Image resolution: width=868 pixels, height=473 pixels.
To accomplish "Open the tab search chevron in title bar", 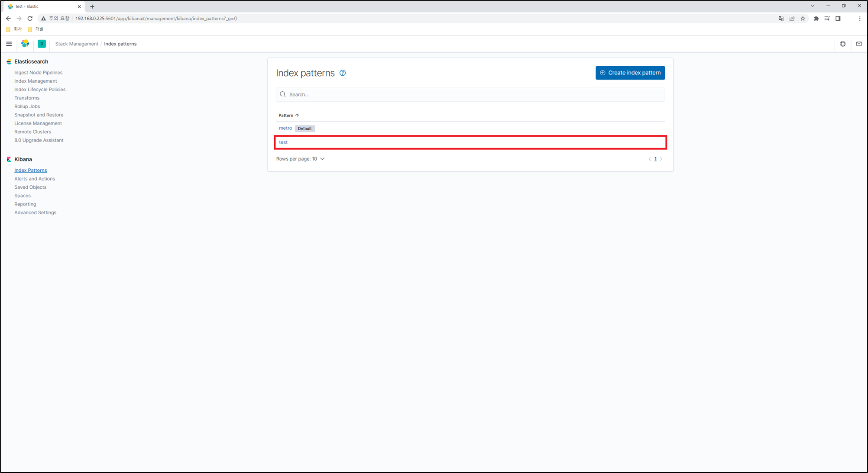I will 813,6.
